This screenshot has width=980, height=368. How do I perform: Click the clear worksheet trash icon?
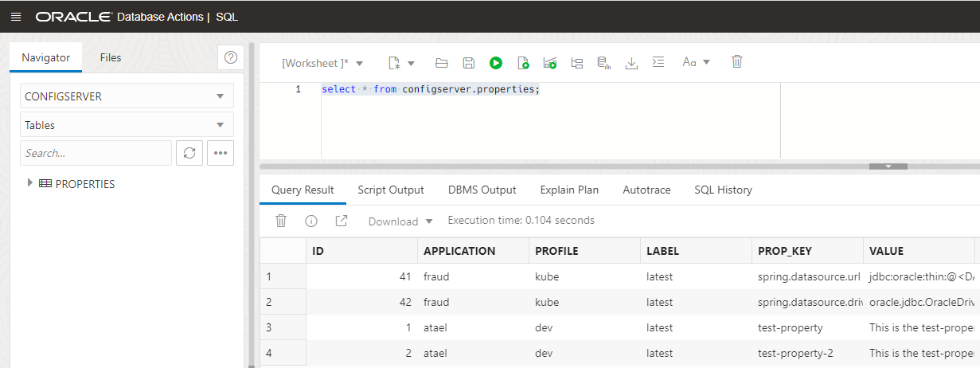coord(737,62)
